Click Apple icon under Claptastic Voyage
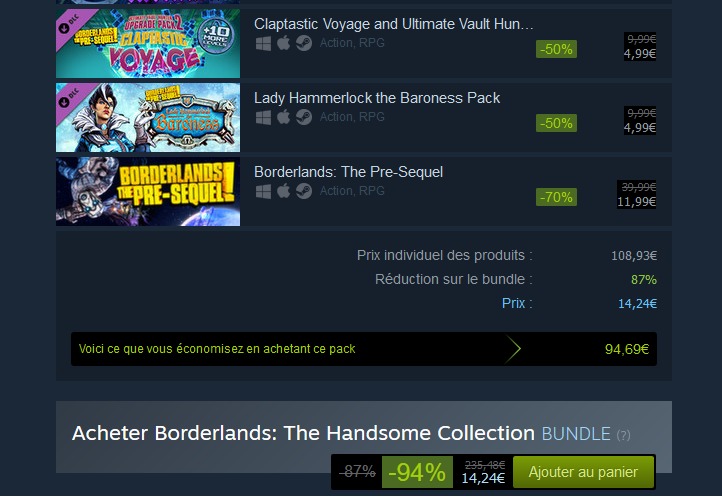The image size is (722, 497). click(284, 43)
